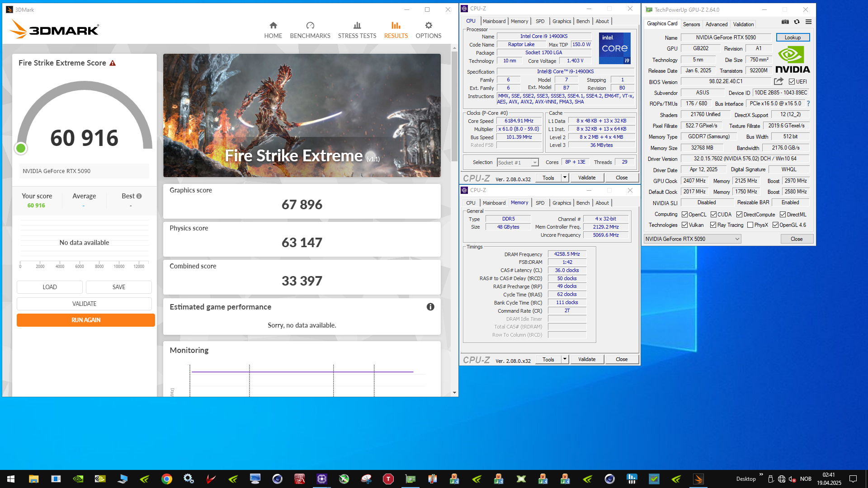Image resolution: width=868 pixels, height=488 pixels.
Task: Click the LOAD button in 3DMark
Action: point(50,287)
